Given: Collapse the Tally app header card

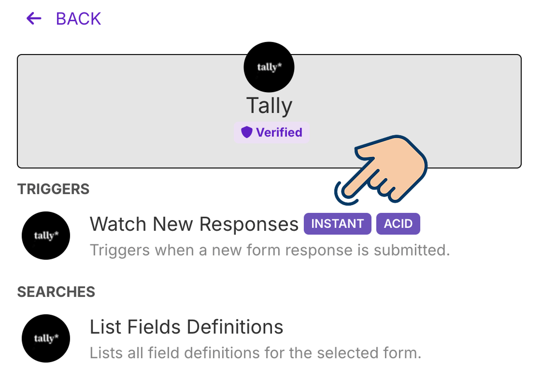Looking at the screenshot, I should 269,110.
